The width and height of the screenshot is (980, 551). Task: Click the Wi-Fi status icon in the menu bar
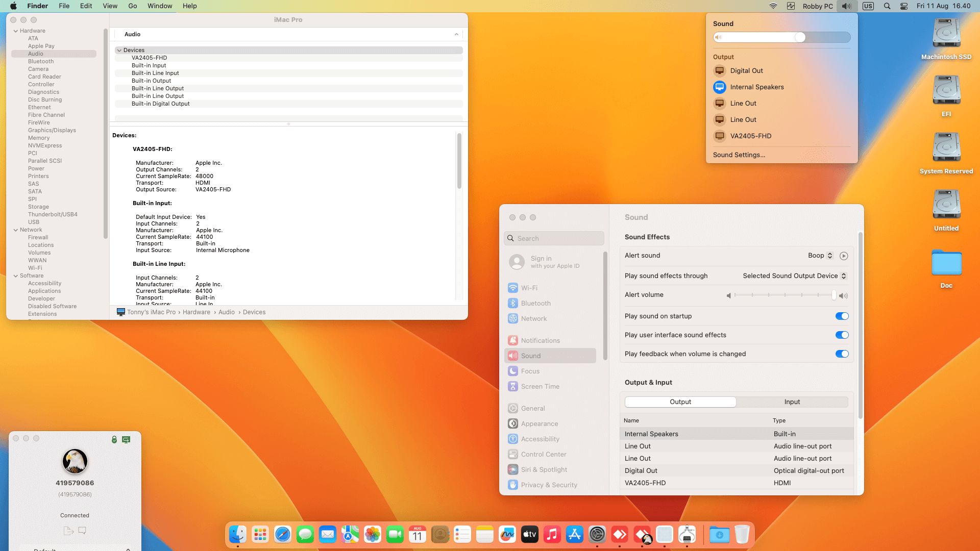click(773, 6)
